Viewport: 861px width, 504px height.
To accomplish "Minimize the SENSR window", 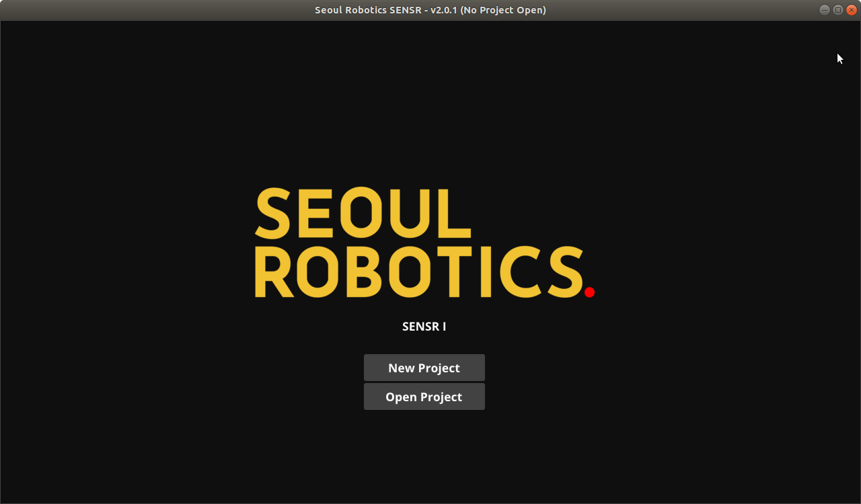I will pos(824,10).
